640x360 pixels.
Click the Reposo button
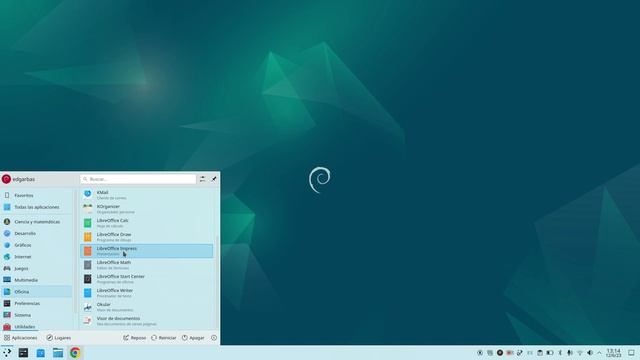[x=135, y=338]
